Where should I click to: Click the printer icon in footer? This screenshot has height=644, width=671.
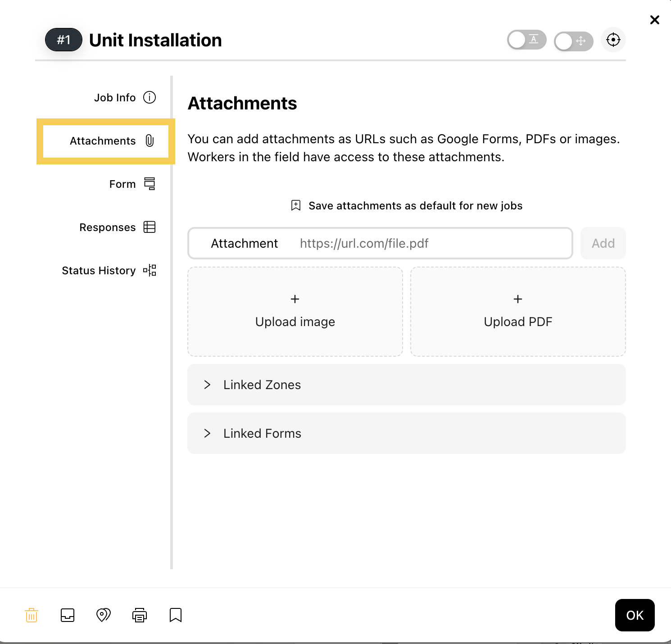(140, 615)
